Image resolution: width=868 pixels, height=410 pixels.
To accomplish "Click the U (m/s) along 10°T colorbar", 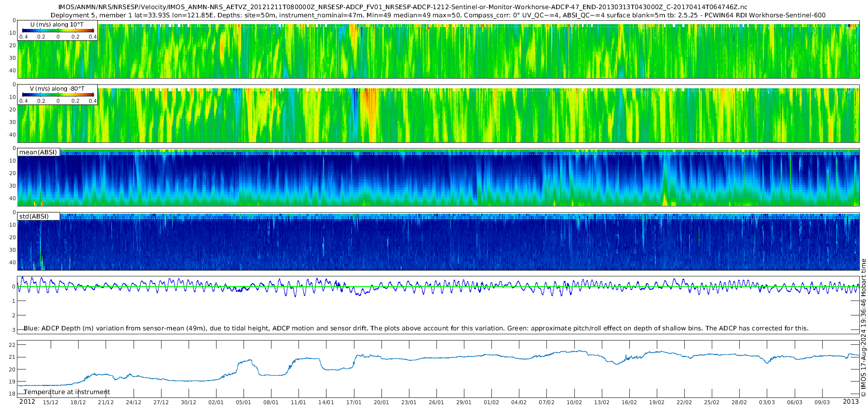I will (58, 31).
